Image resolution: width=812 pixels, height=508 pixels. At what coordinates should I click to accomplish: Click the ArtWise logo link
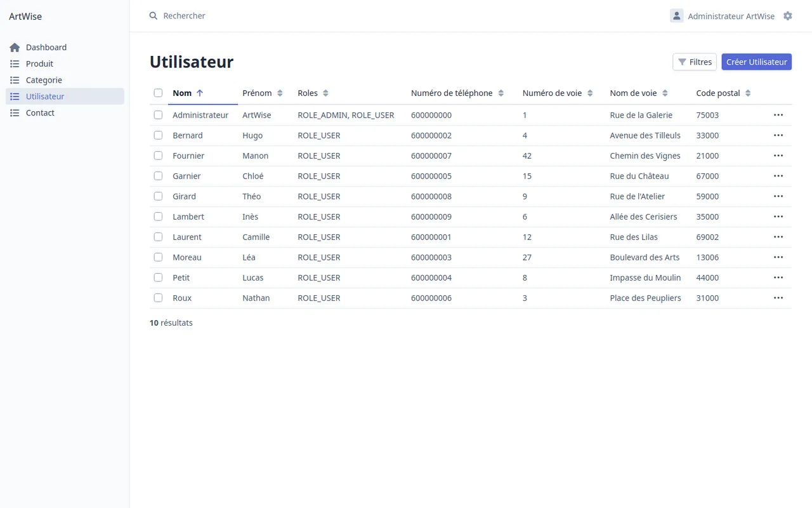(25, 17)
